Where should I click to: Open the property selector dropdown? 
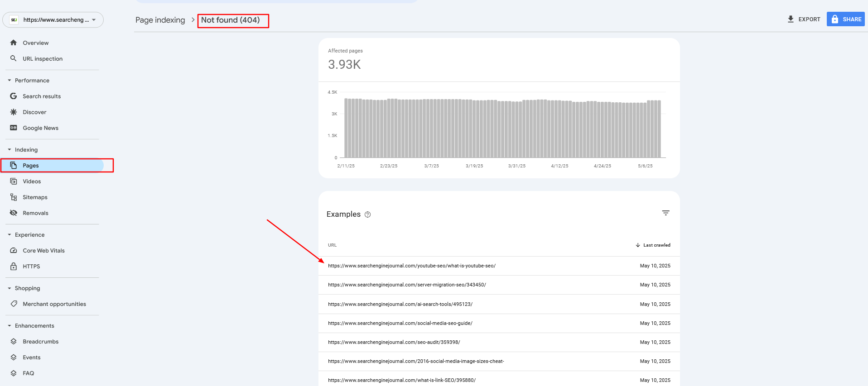click(x=53, y=20)
